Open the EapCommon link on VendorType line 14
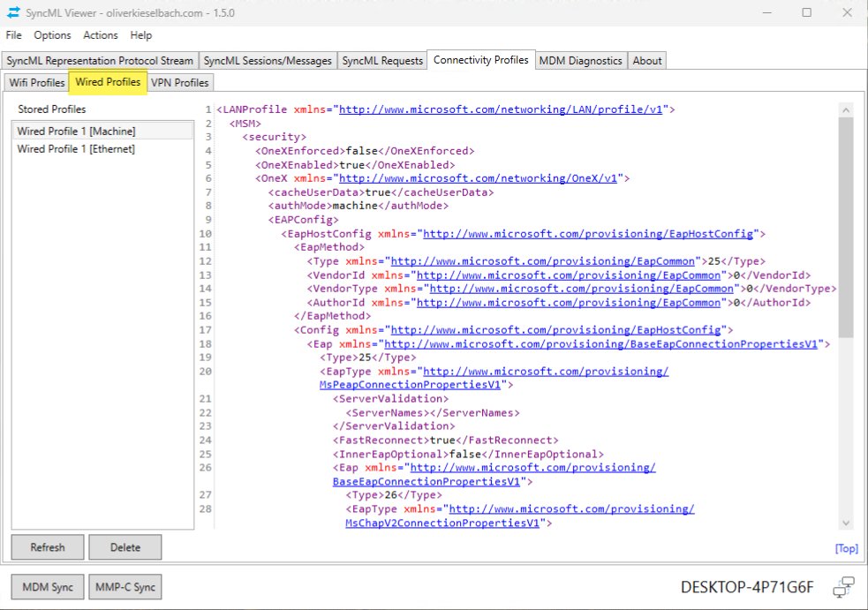 click(x=581, y=289)
